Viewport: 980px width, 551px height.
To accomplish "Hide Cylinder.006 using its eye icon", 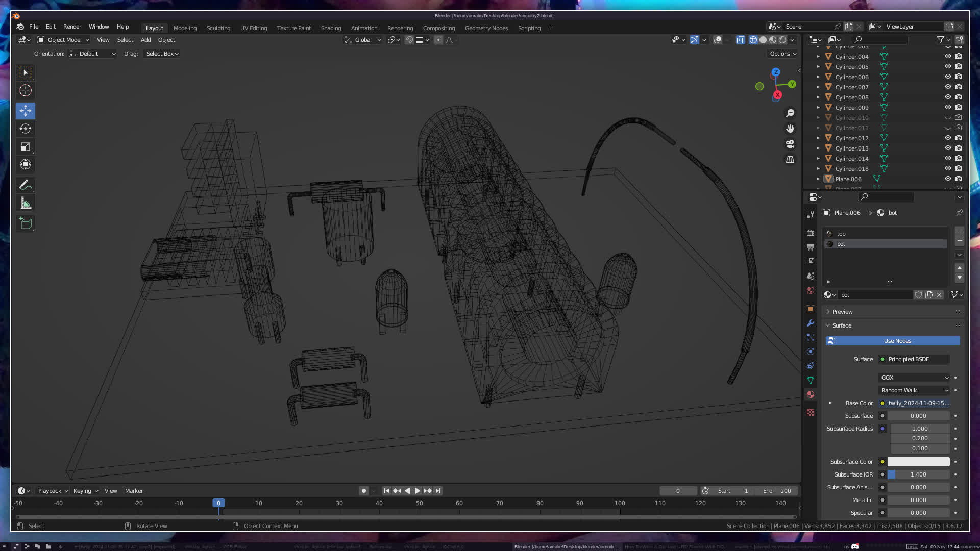I will click(948, 77).
